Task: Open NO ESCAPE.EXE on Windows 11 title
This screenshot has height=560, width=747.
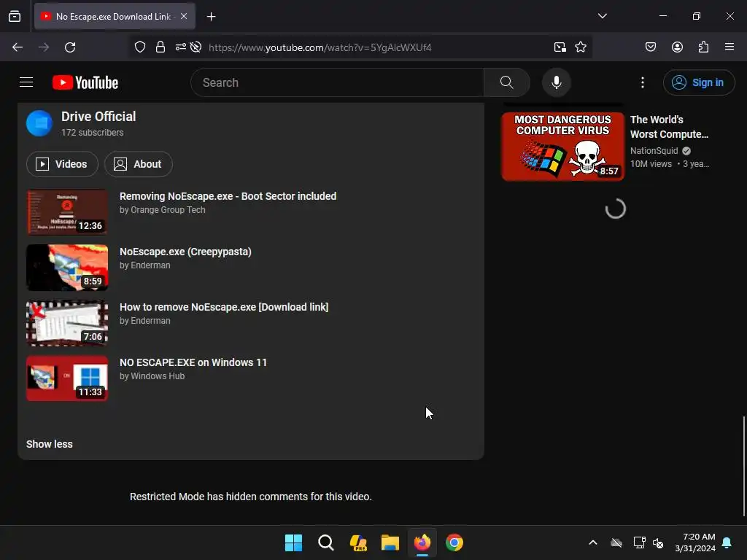Action: point(193,363)
